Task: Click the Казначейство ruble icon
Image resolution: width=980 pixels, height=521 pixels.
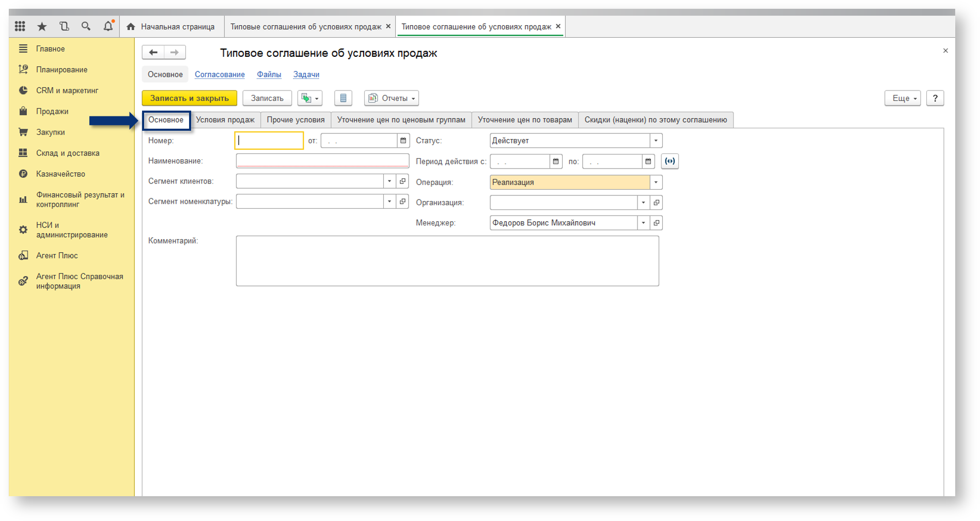Action: click(x=23, y=174)
